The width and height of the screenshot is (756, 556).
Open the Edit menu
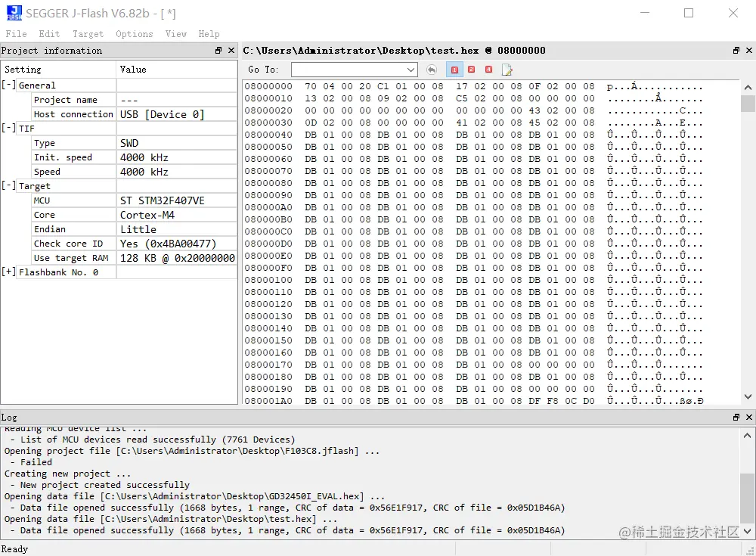tap(49, 34)
